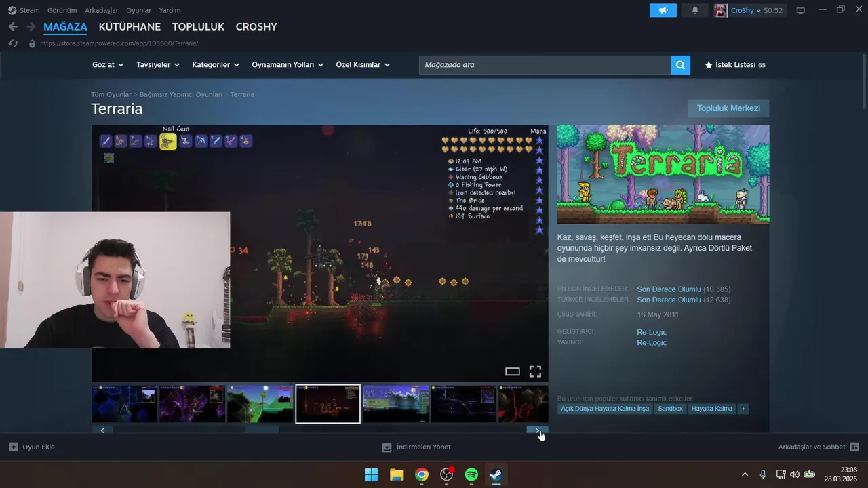Open Tüm Oyunlar breadcrumb link
The image size is (868, 488).
click(111, 94)
